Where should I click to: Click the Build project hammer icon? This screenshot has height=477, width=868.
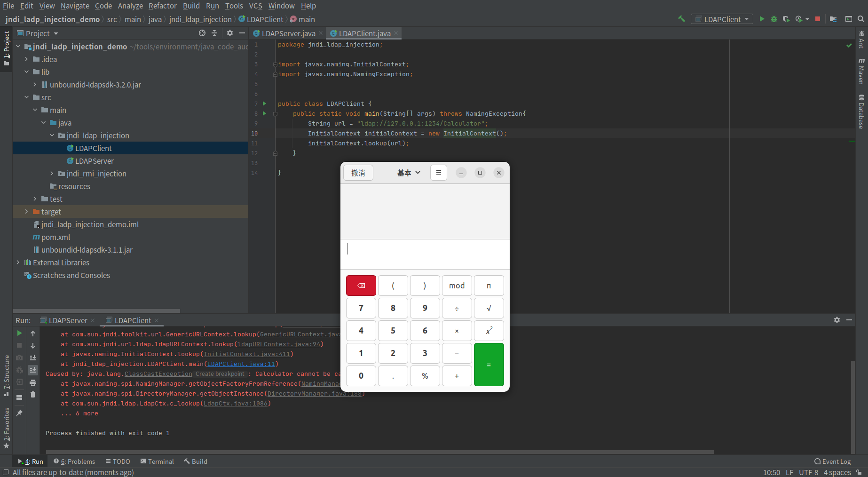[681, 19]
